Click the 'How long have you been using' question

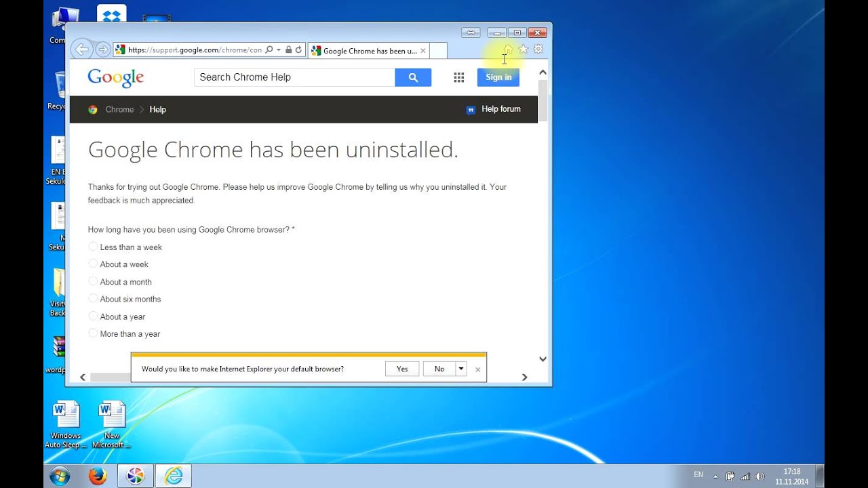(x=191, y=230)
